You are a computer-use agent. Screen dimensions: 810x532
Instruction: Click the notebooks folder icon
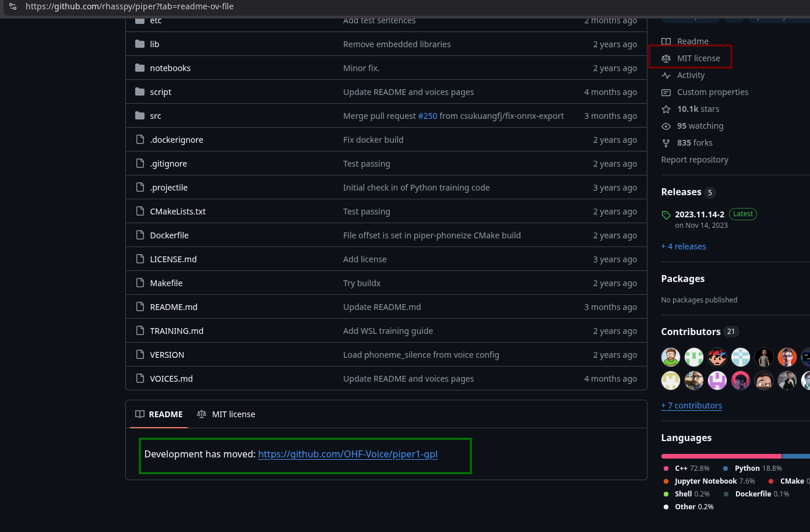click(x=140, y=68)
